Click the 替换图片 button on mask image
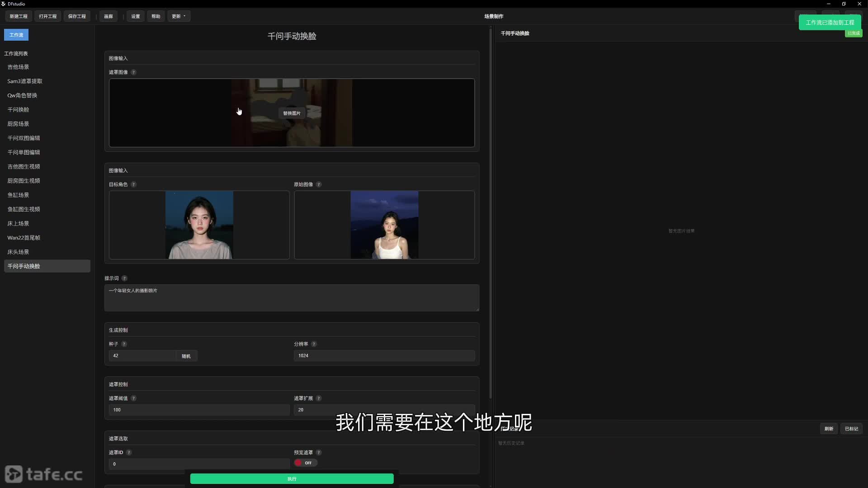This screenshot has width=868, height=488. [x=292, y=113]
